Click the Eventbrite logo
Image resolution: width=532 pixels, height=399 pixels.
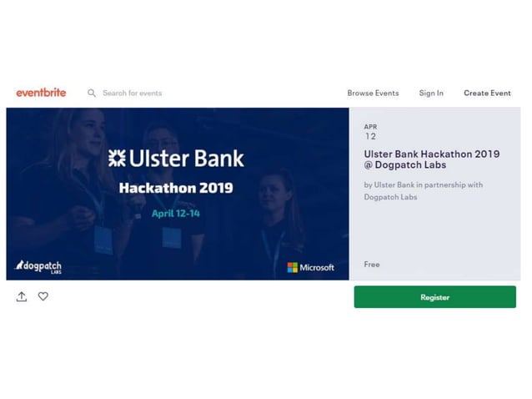click(x=41, y=93)
